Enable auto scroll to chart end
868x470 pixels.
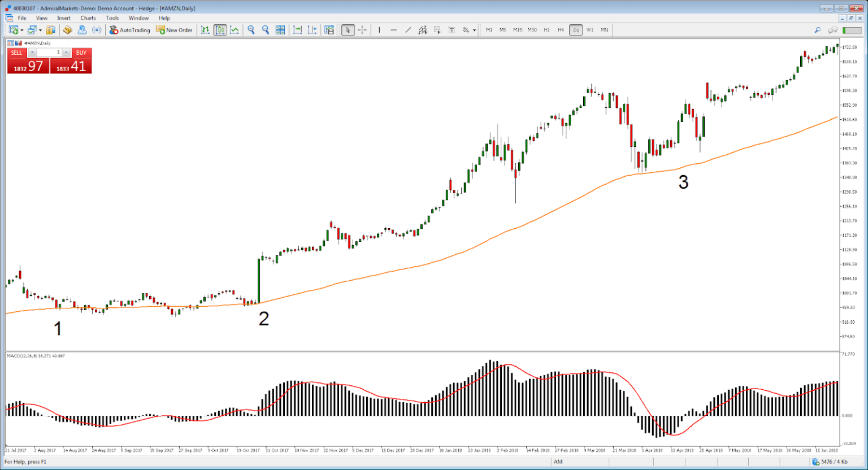pyautogui.click(x=298, y=30)
